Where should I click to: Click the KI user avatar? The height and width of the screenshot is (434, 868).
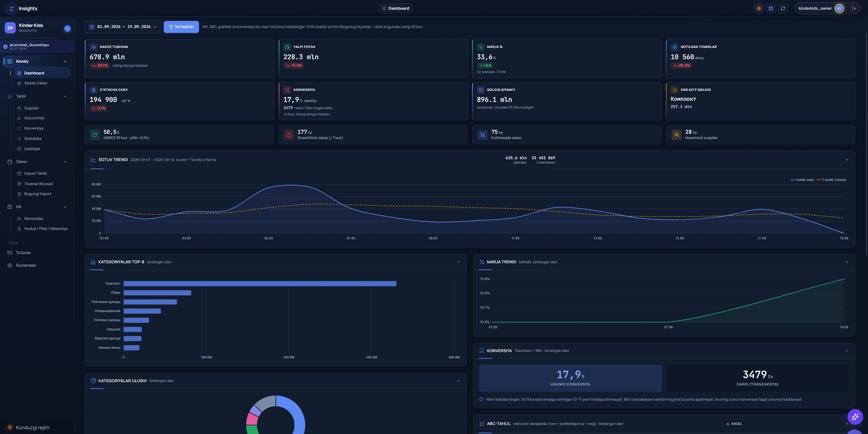coord(839,8)
